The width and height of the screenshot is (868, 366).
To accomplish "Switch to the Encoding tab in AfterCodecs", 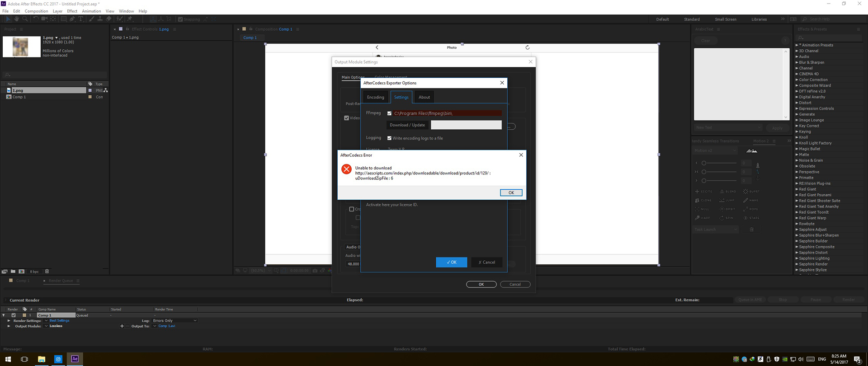I will point(375,97).
